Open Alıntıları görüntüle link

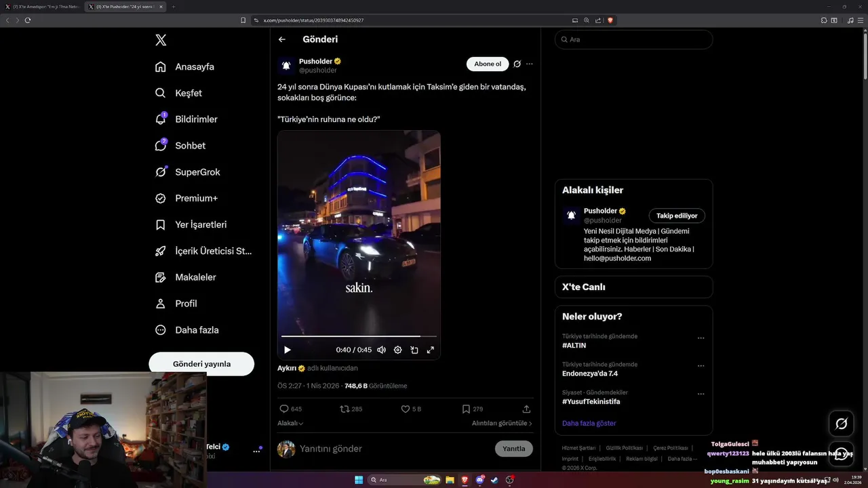coord(502,423)
